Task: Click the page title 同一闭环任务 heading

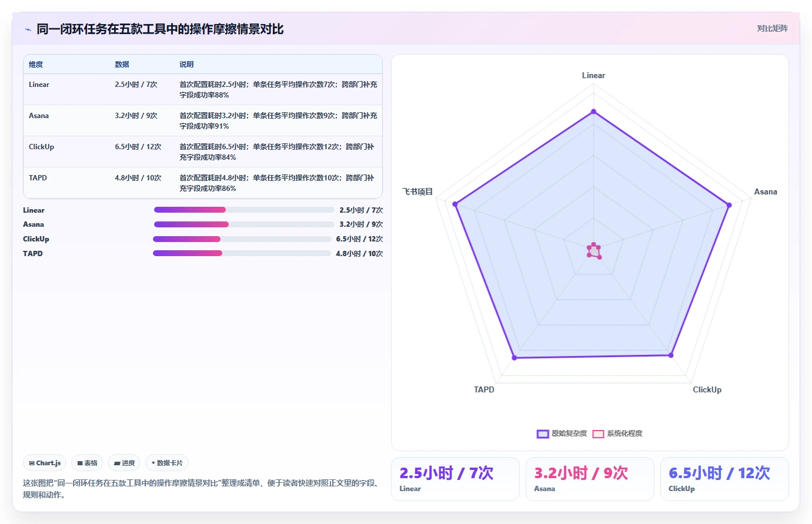Action: pos(160,29)
